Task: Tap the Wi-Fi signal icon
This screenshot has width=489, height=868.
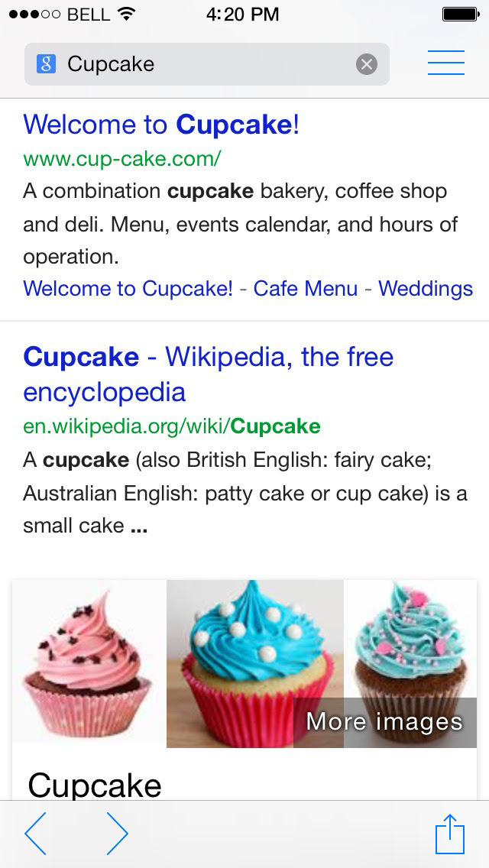Action: pyautogui.click(x=127, y=15)
